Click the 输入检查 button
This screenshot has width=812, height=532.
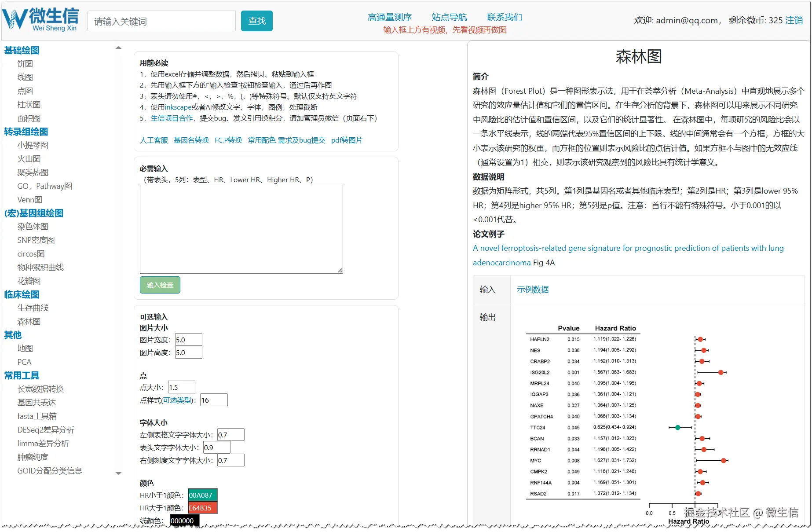(x=160, y=285)
